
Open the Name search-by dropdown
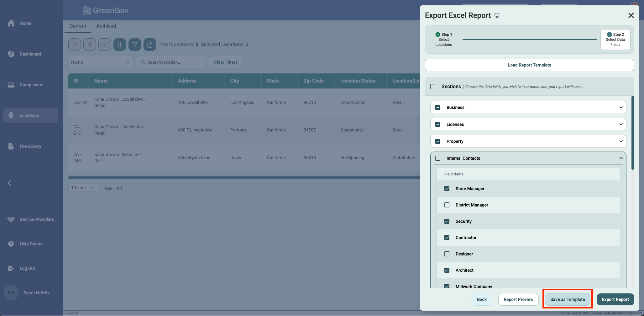point(101,62)
